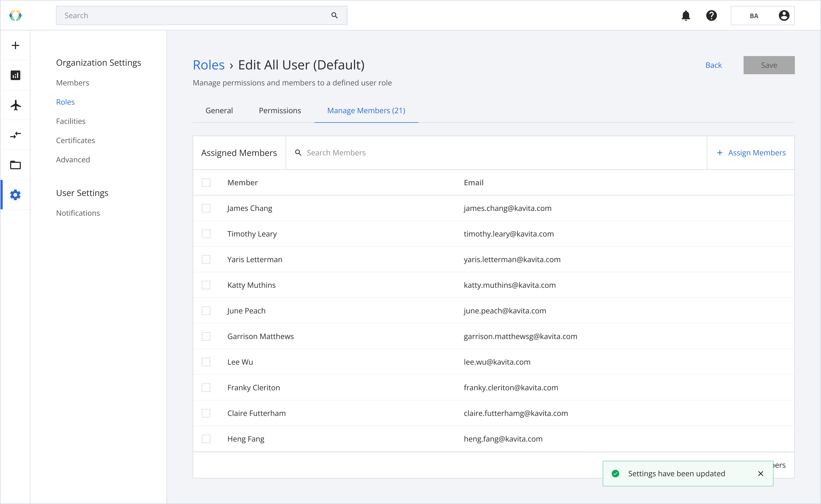The width and height of the screenshot is (821, 504).
Task: Click email june.peach@kavita.com
Action: pyautogui.click(x=505, y=311)
